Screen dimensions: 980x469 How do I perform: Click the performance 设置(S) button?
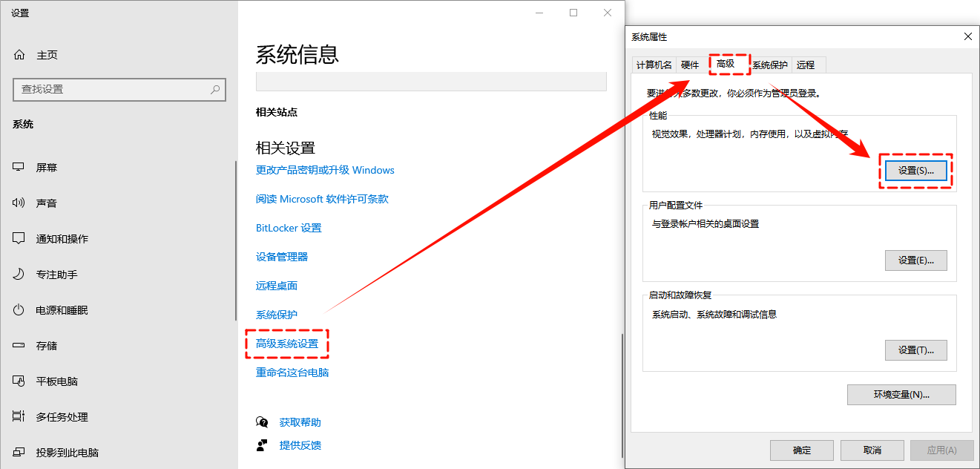[x=916, y=170]
